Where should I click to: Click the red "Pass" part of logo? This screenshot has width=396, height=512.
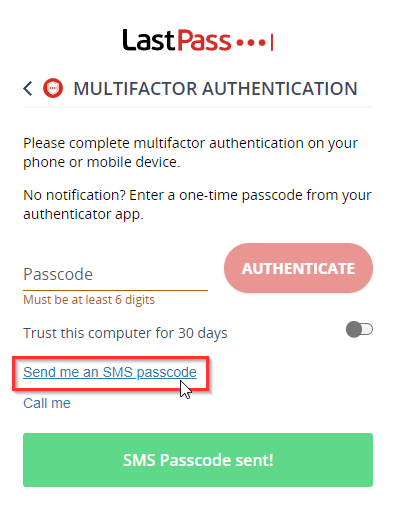pyautogui.click(x=204, y=40)
